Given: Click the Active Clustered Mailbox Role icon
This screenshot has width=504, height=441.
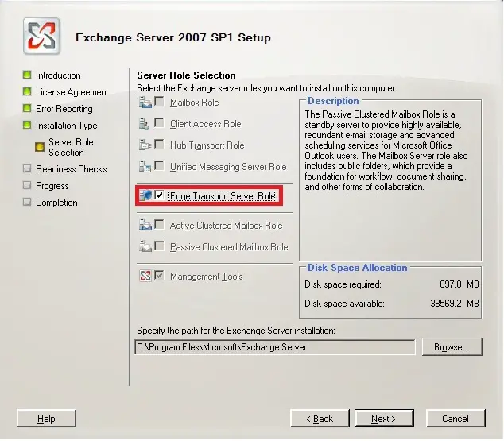Looking at the screenshot, I should pos(145,225).
